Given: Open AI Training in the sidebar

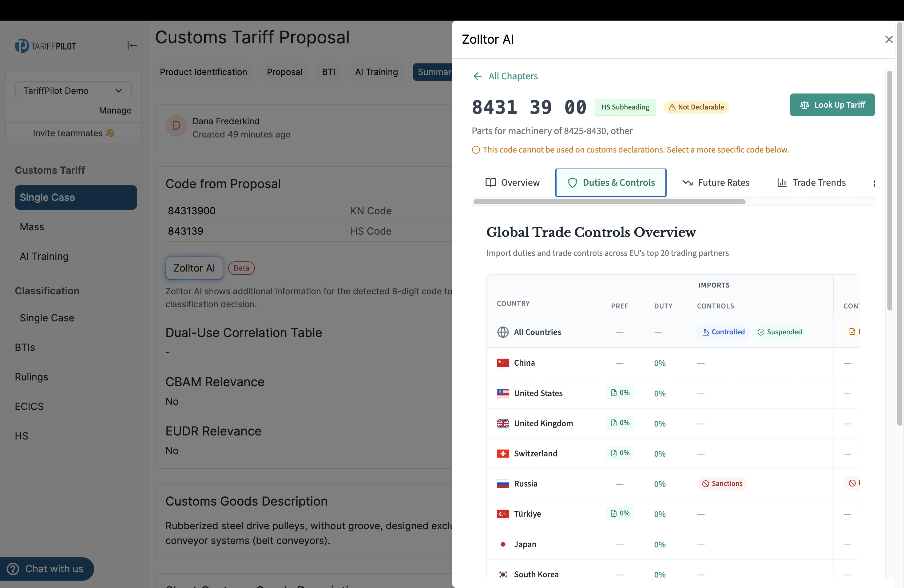Looking at the screenshot, I should tap(44, 256).
